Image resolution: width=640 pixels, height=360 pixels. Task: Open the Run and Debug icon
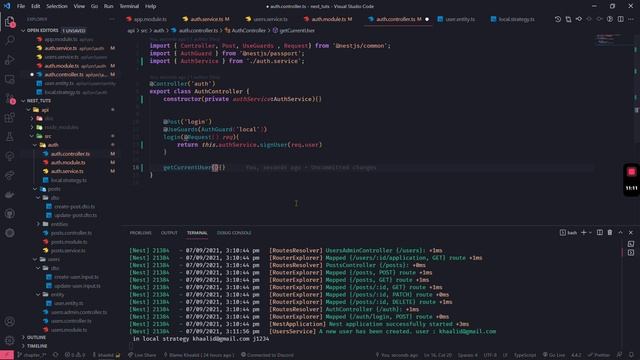pos(10,60)
